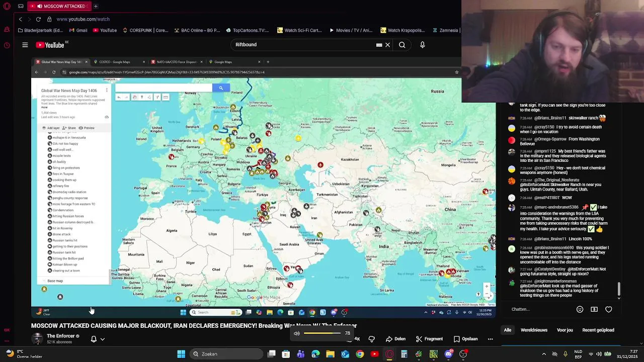This screenshot has height=362, width=644.
Task: Open the COREPUNK bookmark
Action: coord(145,30)
